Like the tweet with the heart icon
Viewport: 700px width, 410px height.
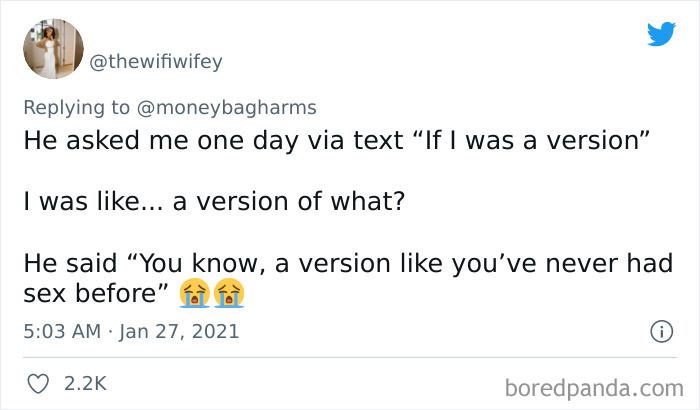tap(36, 383)
